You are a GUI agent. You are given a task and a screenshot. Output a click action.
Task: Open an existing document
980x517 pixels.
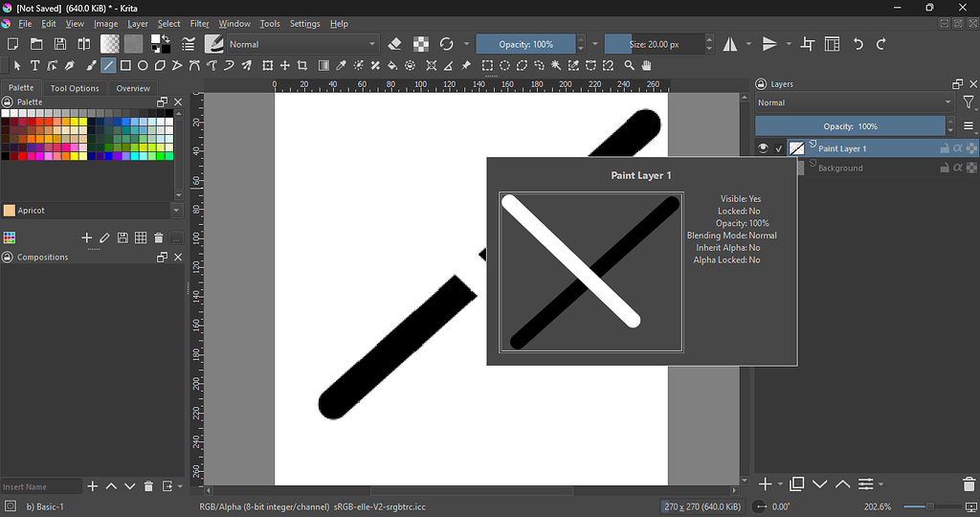tap(36, 44)
